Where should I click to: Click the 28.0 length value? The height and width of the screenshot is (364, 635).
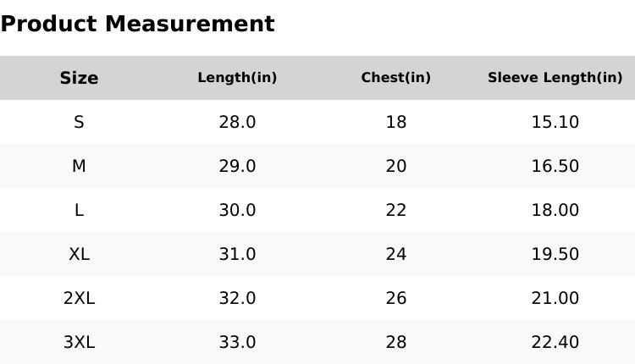[237, 122]
